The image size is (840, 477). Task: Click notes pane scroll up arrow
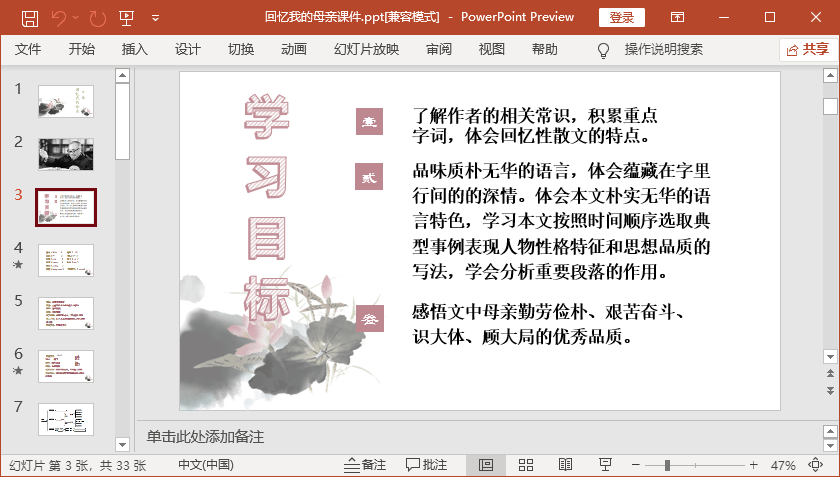[830, 431]
